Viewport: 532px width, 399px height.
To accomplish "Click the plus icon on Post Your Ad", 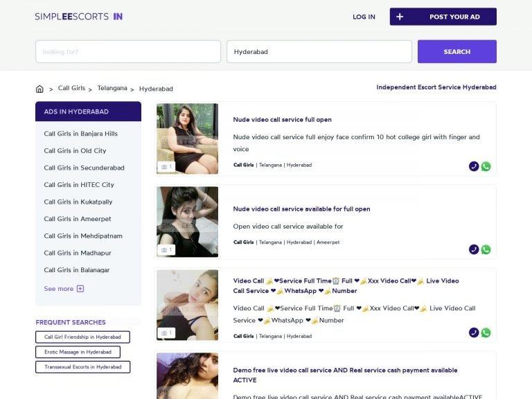I will 400,17.
